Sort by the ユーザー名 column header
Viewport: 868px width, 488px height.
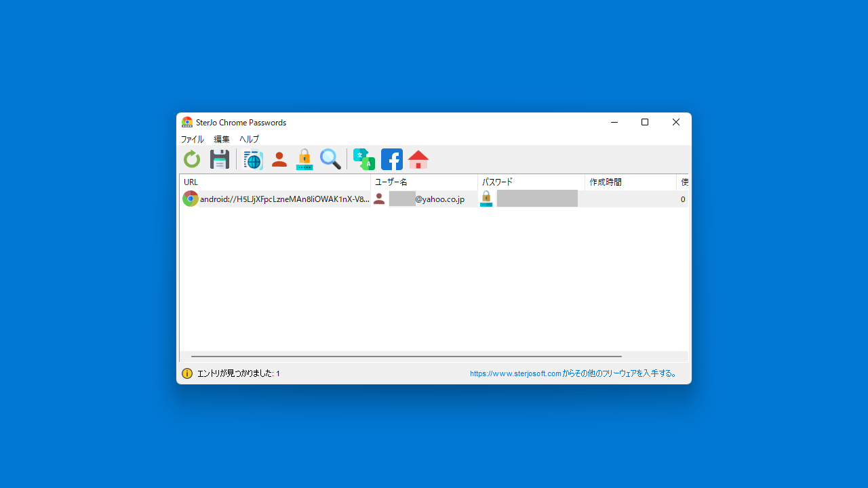425,182
